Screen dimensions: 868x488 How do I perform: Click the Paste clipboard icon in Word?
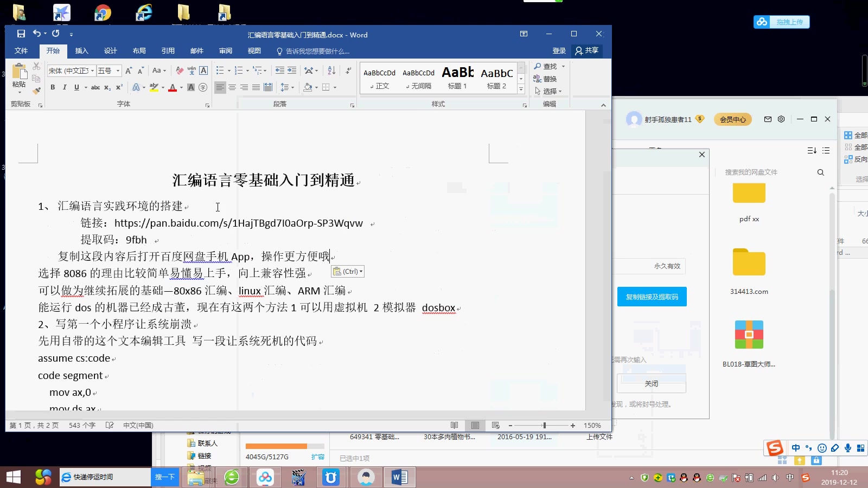coord(20,71)
